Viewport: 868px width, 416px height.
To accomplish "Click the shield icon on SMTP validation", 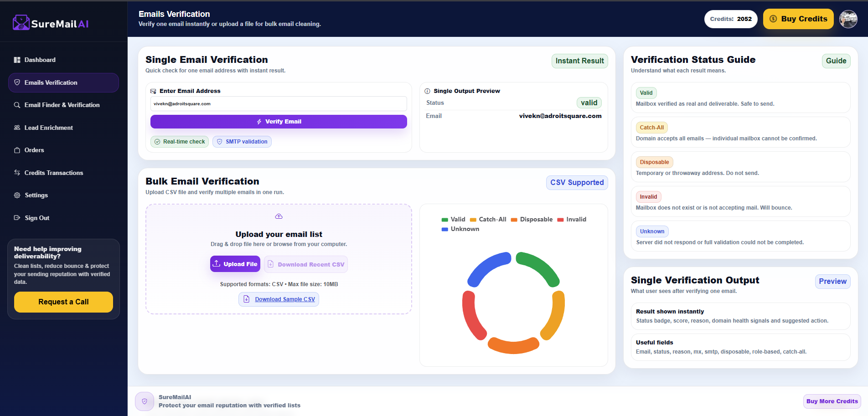I will [x=219, y=142].
